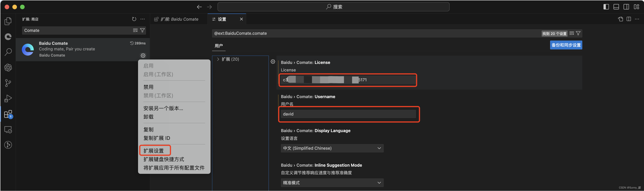Go back with the left arrow

199,7
